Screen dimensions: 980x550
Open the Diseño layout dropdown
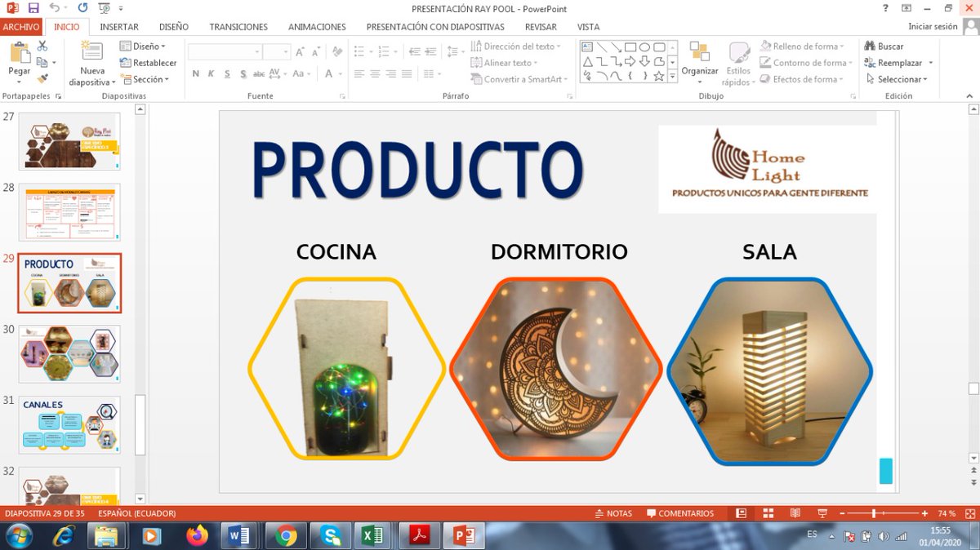143,47
